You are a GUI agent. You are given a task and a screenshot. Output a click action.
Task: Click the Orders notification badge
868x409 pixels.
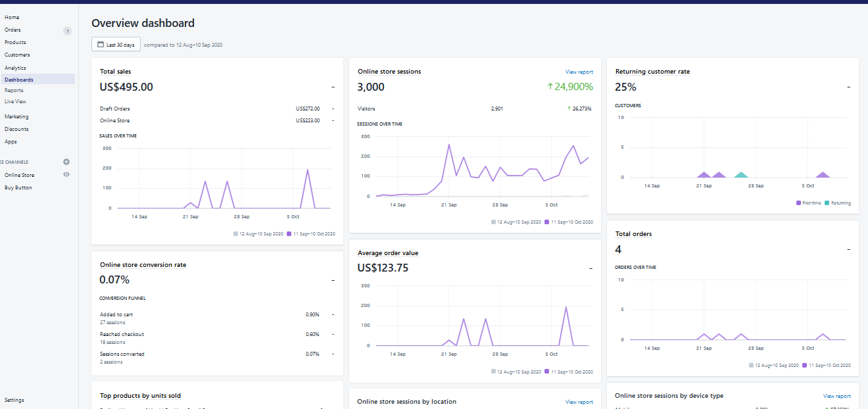pyautogui.click(x=67, y=31)
